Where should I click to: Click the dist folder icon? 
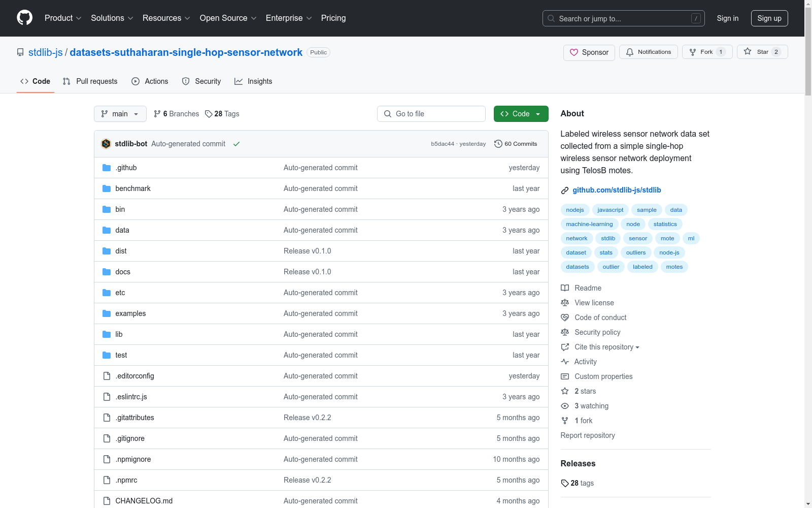click(107, 251)
